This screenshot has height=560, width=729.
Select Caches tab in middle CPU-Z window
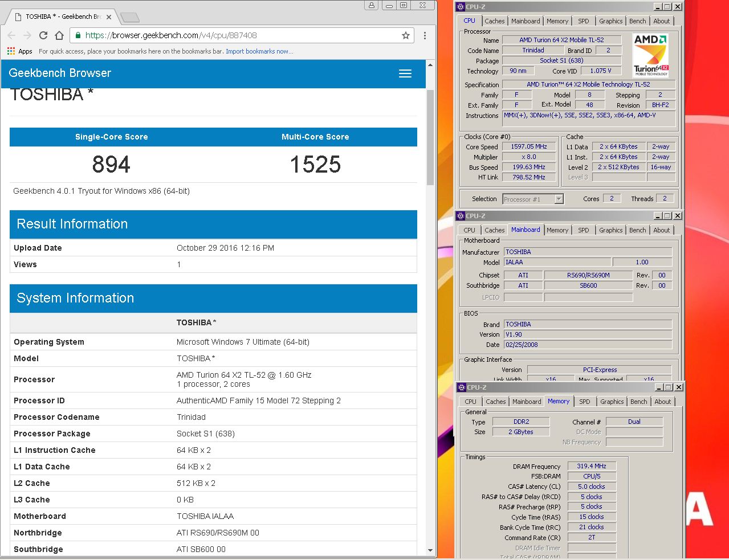[494, 230]
